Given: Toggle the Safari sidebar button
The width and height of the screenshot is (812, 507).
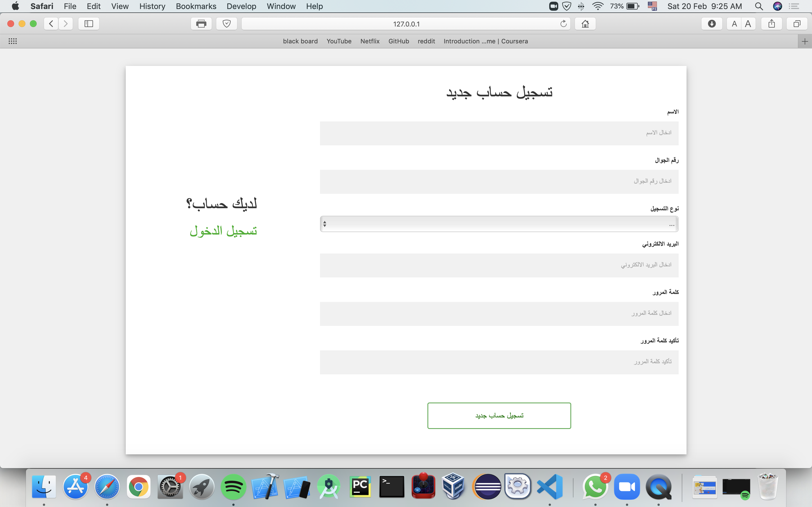Looking at the screenshot, I should [89, 24].
